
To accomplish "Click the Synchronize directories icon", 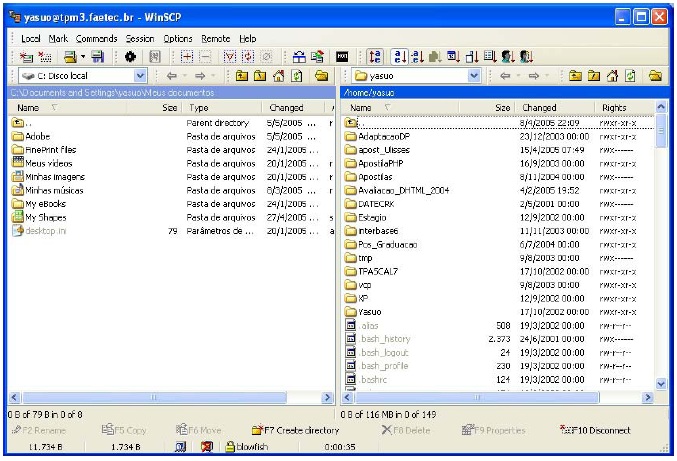I will pos(317,57).
